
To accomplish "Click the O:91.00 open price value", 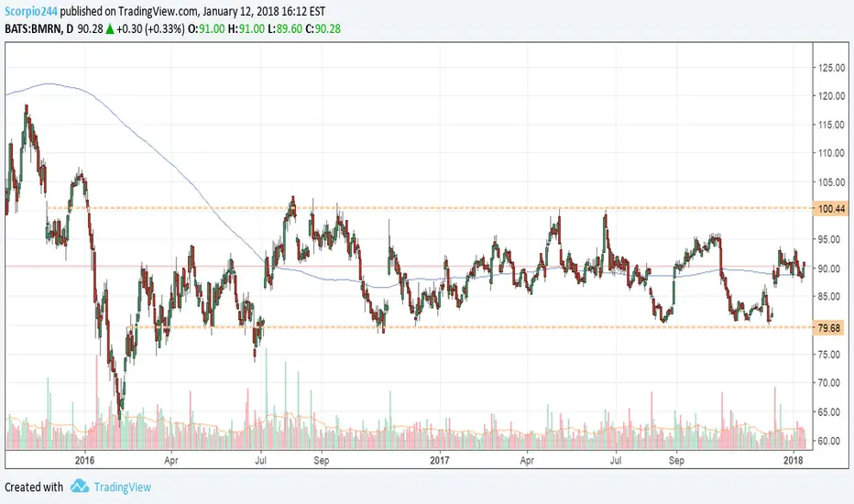I will click(206, 29).
